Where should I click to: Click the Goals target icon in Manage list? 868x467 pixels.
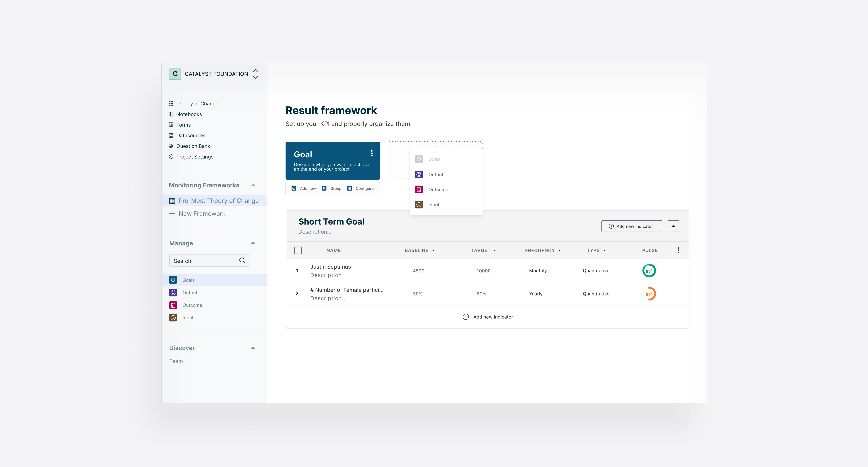click(x=173, y=280)
